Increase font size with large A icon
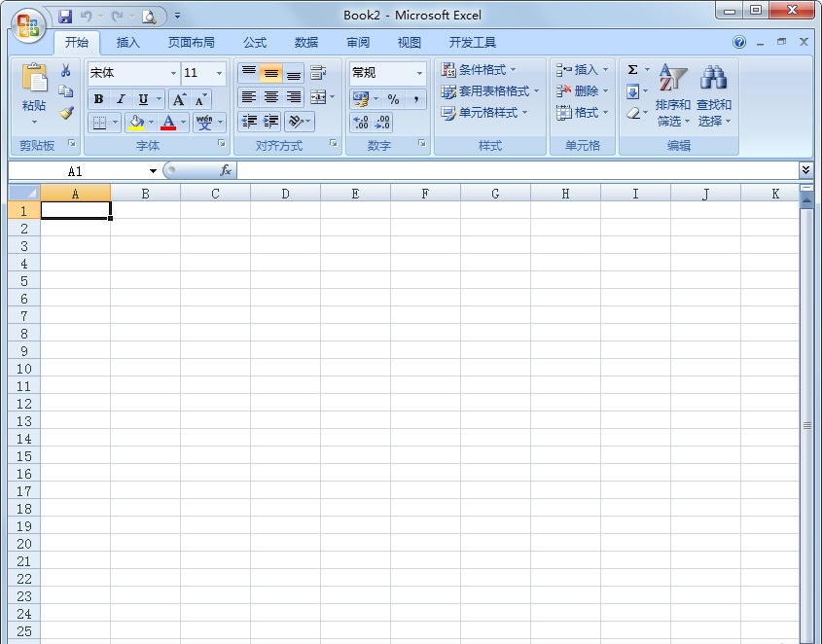The height and width of the screenshot is (644, 822). pos(179,98)
